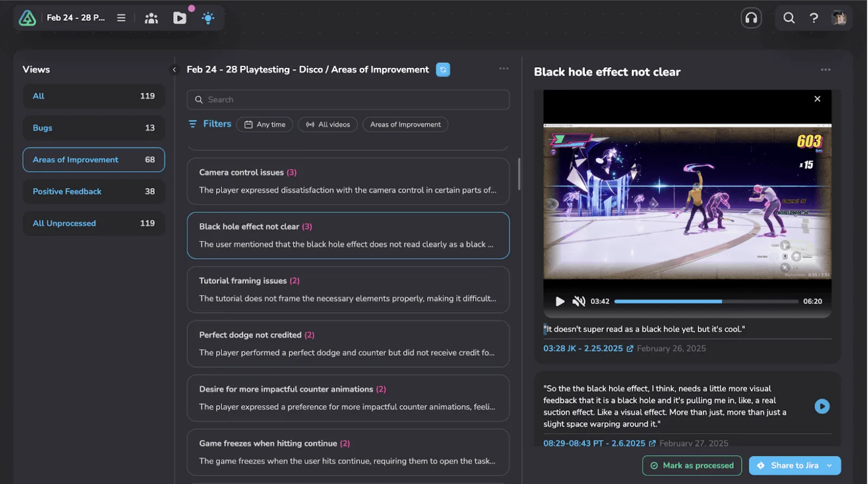Open the Perfect dodge not credited card
This screenshot has width=868, height=484.
[348, 344]
